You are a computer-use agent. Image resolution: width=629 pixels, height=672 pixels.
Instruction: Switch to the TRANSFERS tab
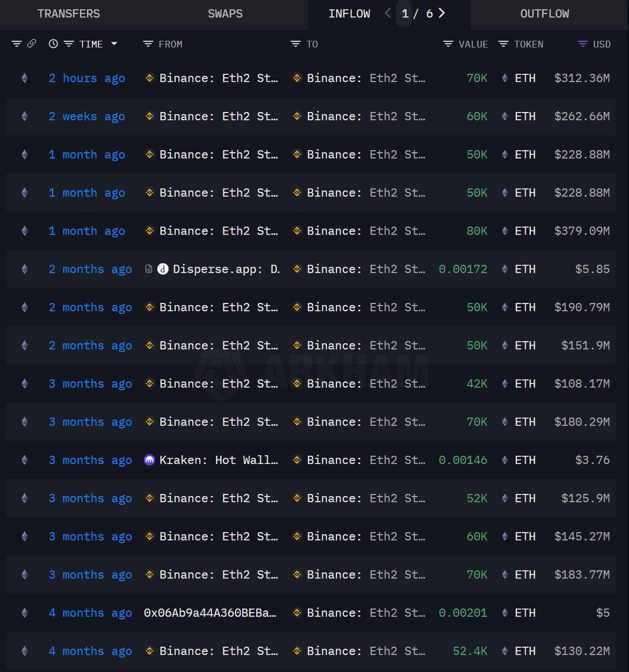click(x=68, y=13)
